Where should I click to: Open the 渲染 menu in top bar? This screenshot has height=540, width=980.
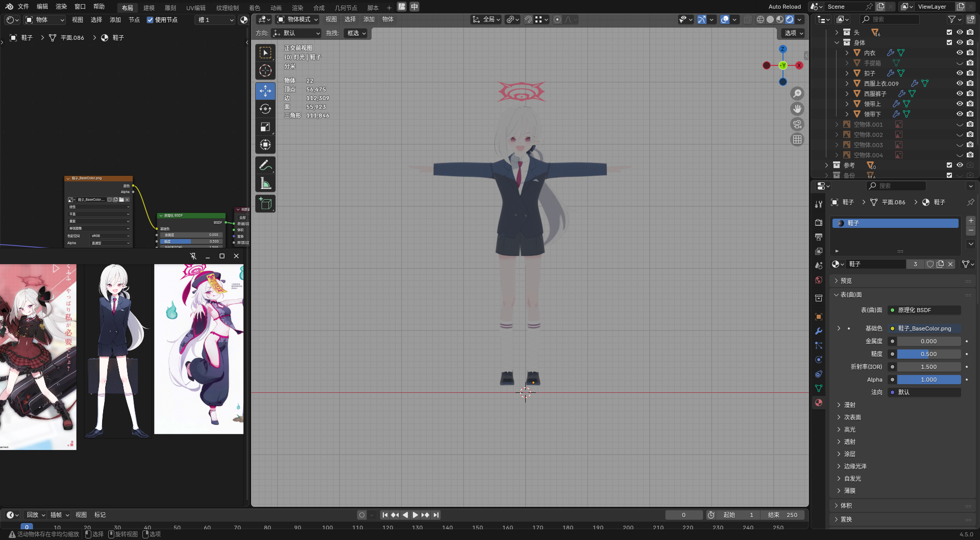pos(61,7)
